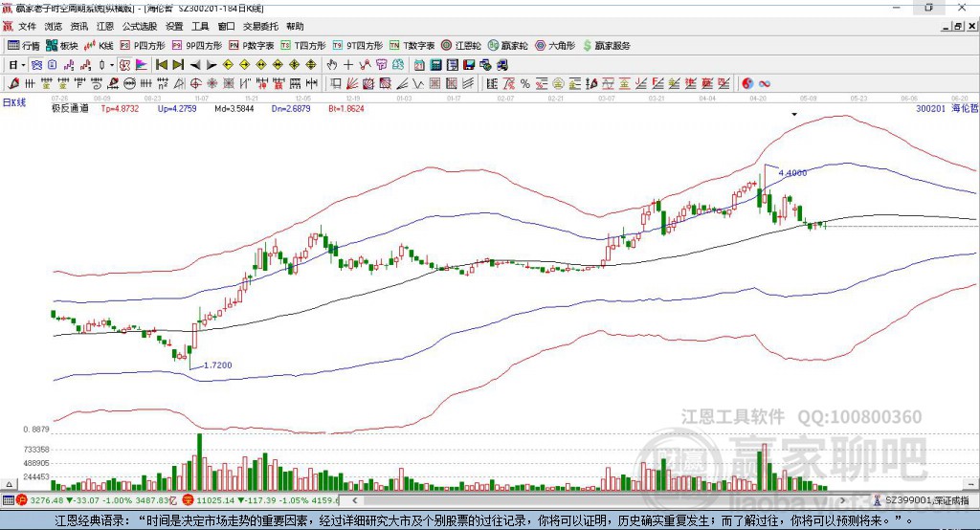Open the 9T四方形 tool
The height and width of the screenshot is (530, 980).
point(357,46)
